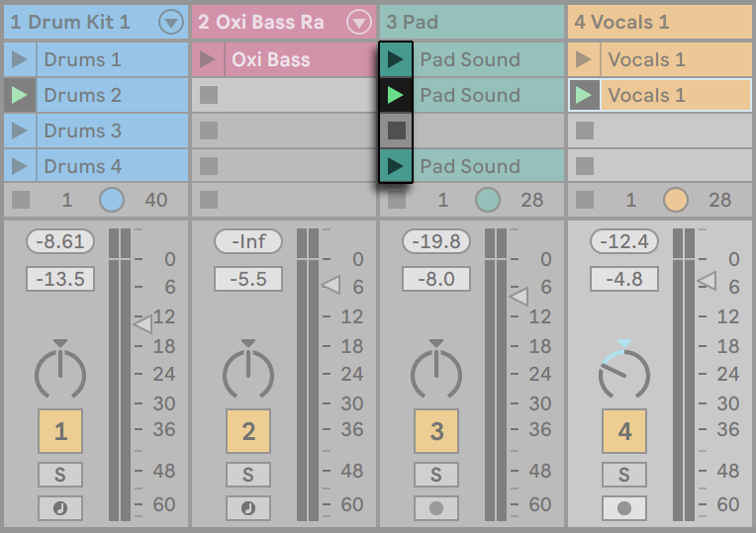The image size is (756, 533).
Task: Click the Pad volume field showing -8.0
Action: 436,279
